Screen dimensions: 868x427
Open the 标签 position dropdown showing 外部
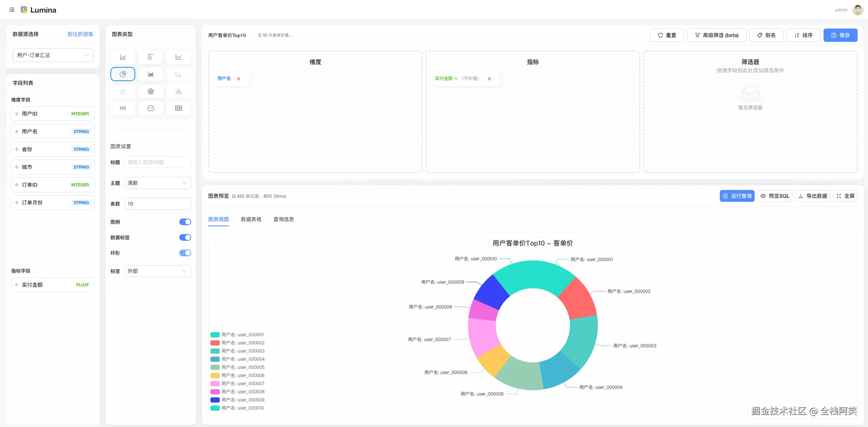pos(157,271)
